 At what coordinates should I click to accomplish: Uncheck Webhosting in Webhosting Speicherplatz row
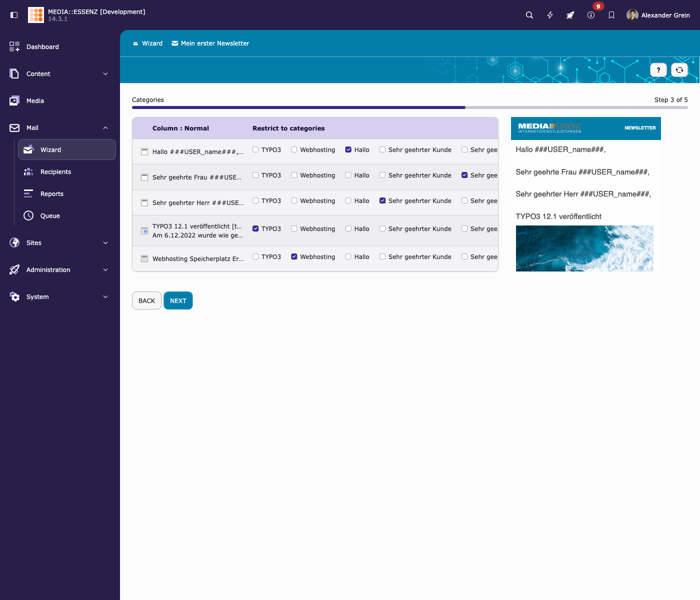tap(294, 256)
